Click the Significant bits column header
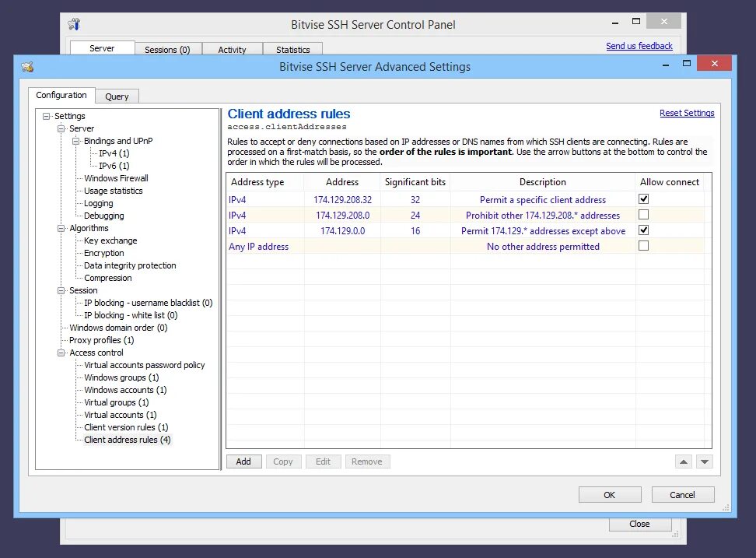 pos(415,182)
